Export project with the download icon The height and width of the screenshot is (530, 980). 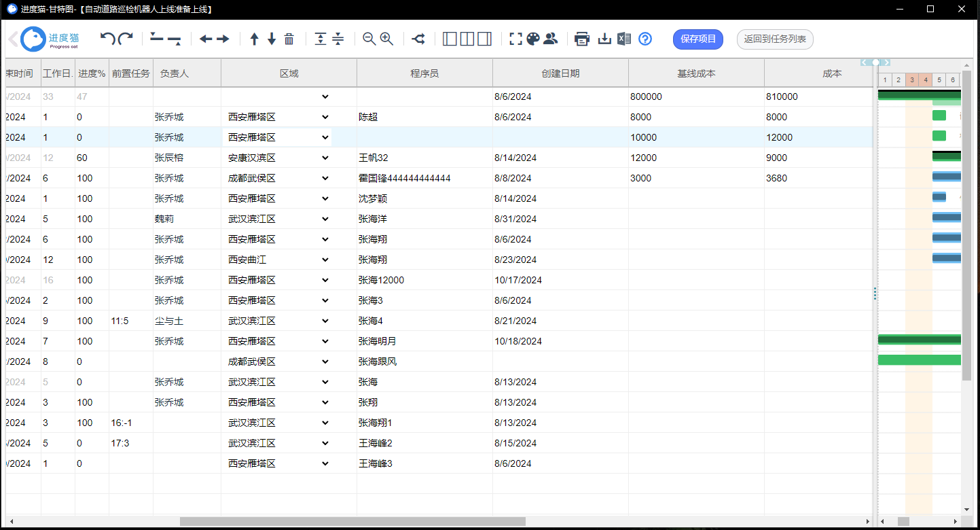coord(605,39)
